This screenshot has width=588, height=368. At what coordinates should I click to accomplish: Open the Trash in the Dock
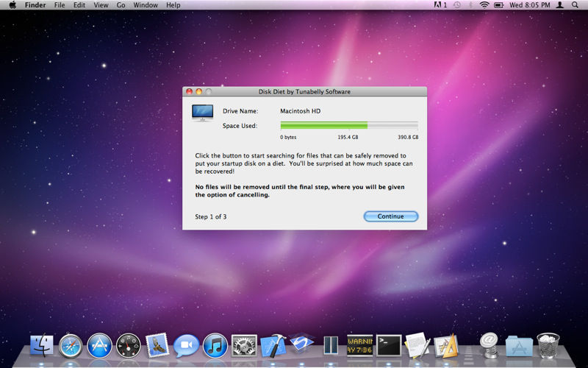tap(548, 345)
